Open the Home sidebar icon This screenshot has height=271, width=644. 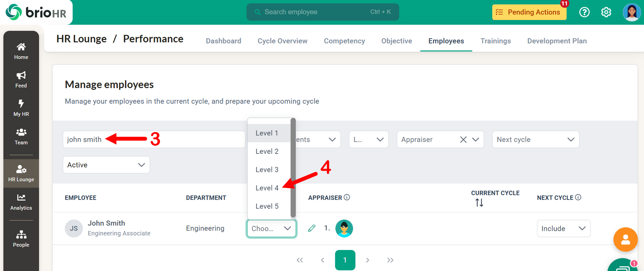coord(21,51)
